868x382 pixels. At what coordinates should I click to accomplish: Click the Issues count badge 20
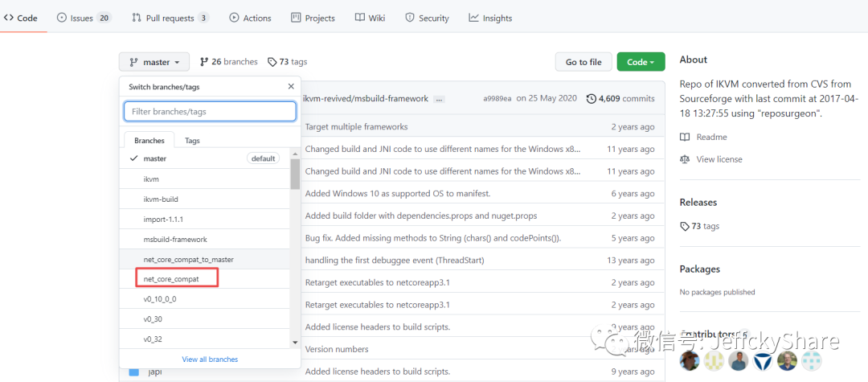coord(104,18)
